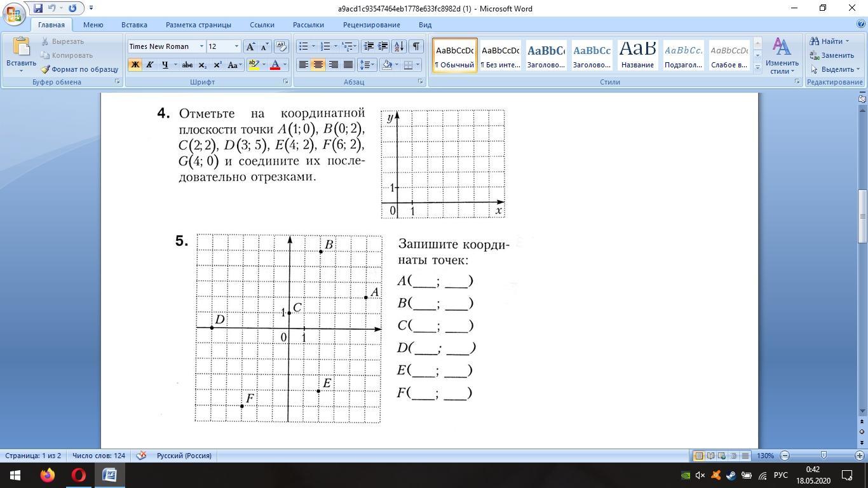Open Firefox from the taskbar
The width and height of the screenshot is (868, 488).
[x=48, y=475]
